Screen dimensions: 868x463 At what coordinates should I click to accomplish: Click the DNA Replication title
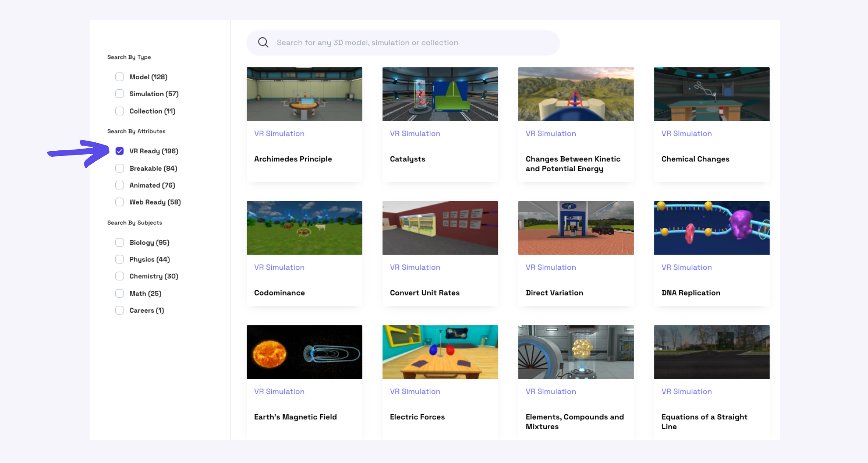pos(691,293)
